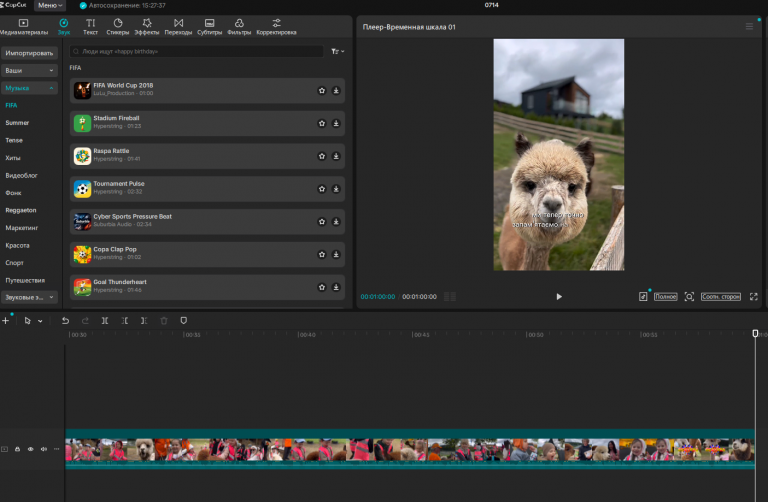Click the Импортировать button

(x=29, y=53)
